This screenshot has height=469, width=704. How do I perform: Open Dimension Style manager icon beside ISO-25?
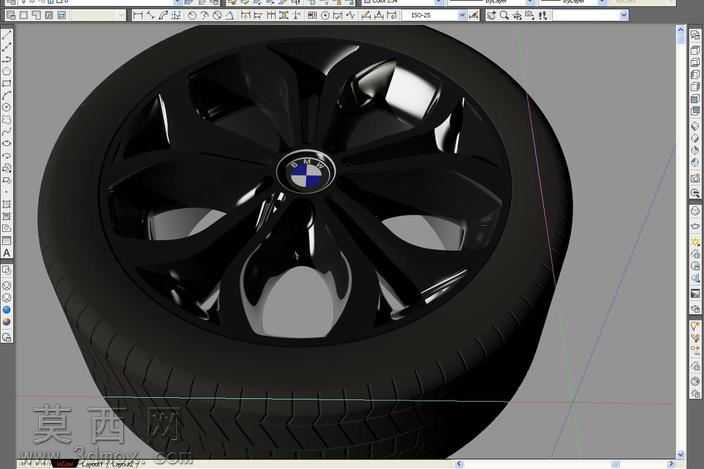[473, 15]
